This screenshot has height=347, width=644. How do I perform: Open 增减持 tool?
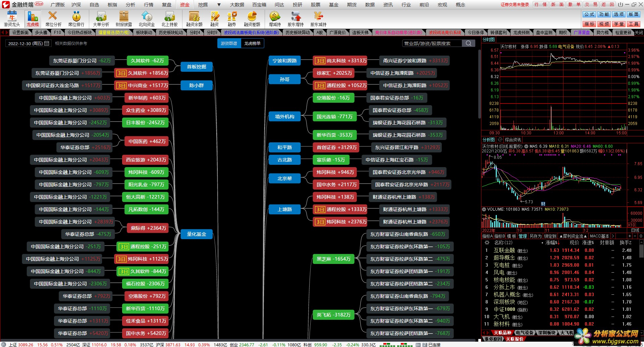pos(275,19)
